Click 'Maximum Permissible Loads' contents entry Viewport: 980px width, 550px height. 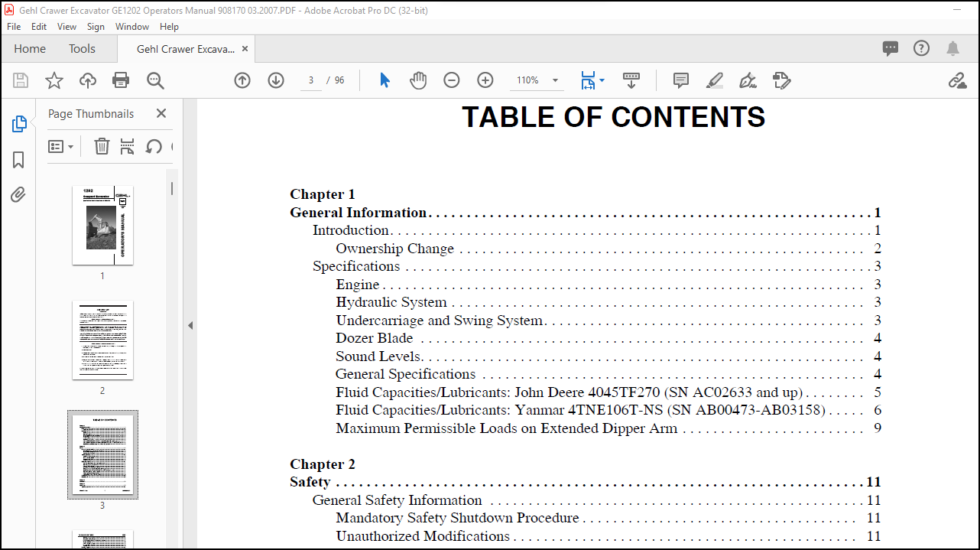click(507, 428)
